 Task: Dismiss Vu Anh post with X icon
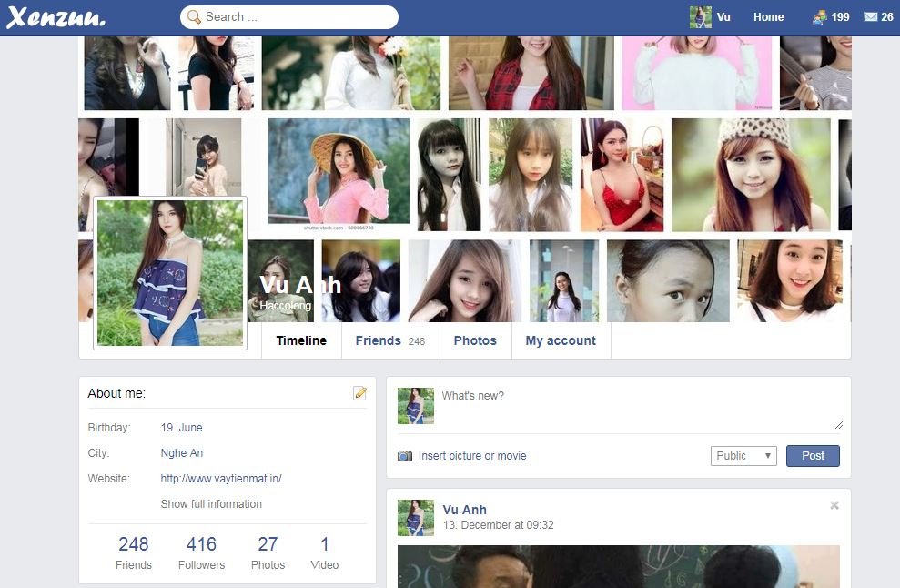click(834, 505)
